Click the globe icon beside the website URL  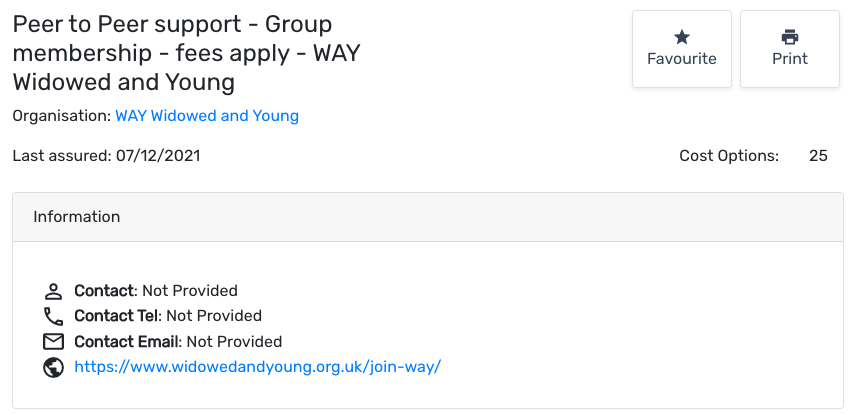pos(53,367)
